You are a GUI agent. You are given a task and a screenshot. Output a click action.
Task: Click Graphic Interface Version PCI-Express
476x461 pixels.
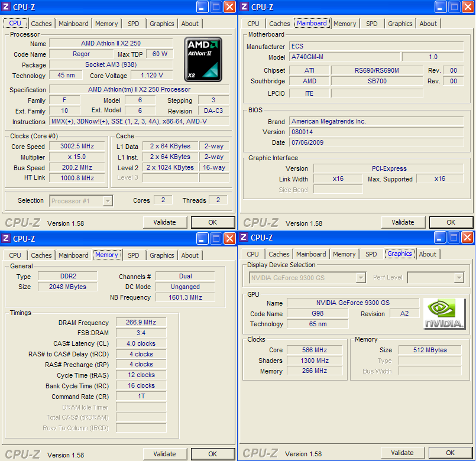point(388,168)
